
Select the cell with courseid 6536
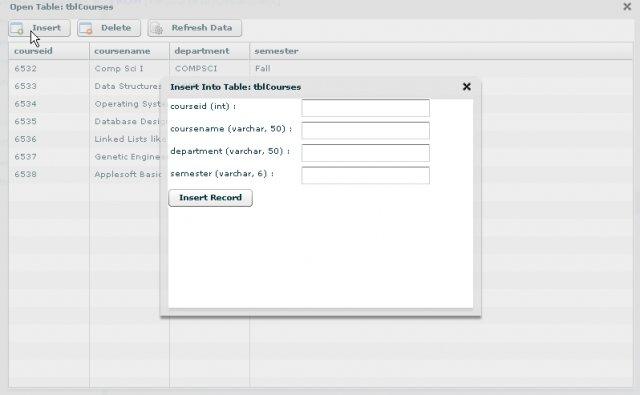point(49,139)
